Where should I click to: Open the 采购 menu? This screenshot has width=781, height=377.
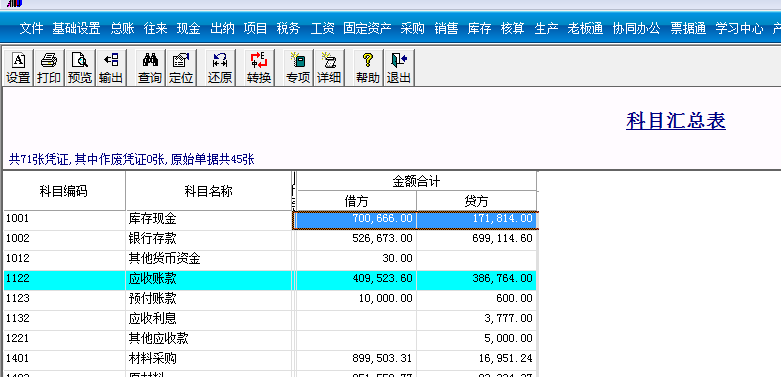coord(412,28)
